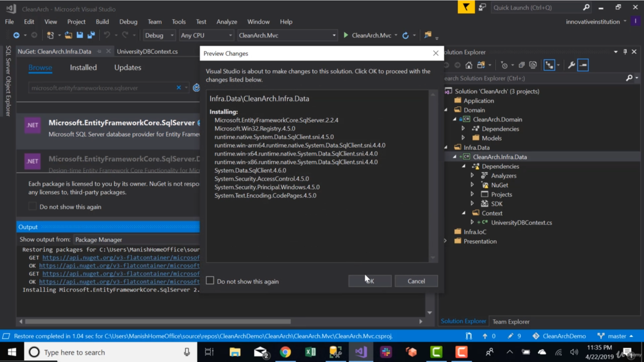Click the Pending Changes Filter clock icon
The height and width of the screenshot is (362, 644).
[504, 65]
